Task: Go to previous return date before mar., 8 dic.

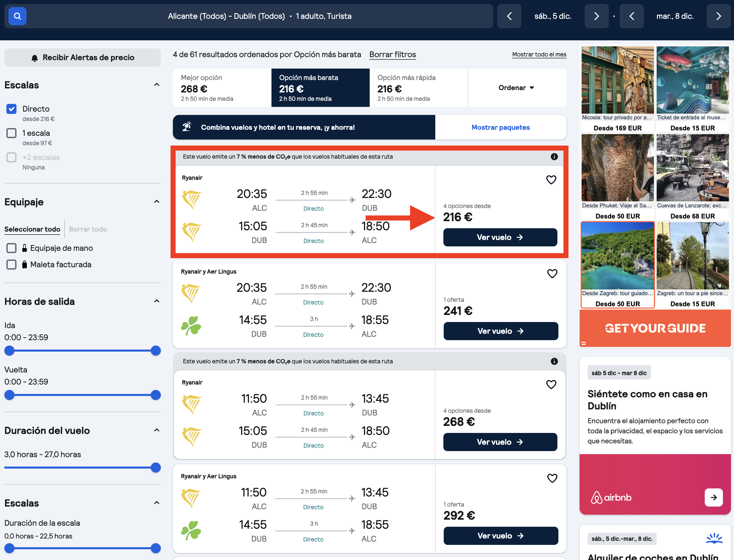Action: click(631, 16)
